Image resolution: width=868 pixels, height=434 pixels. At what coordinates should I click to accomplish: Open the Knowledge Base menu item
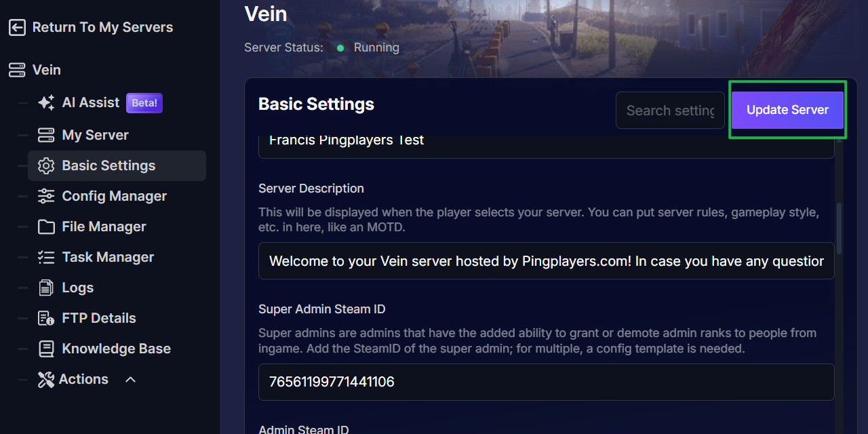(x=116, y=349)
